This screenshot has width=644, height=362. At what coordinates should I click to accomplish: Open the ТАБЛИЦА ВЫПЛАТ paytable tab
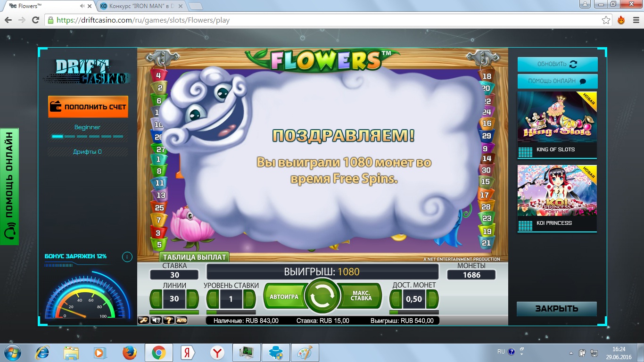coord(194,257)
